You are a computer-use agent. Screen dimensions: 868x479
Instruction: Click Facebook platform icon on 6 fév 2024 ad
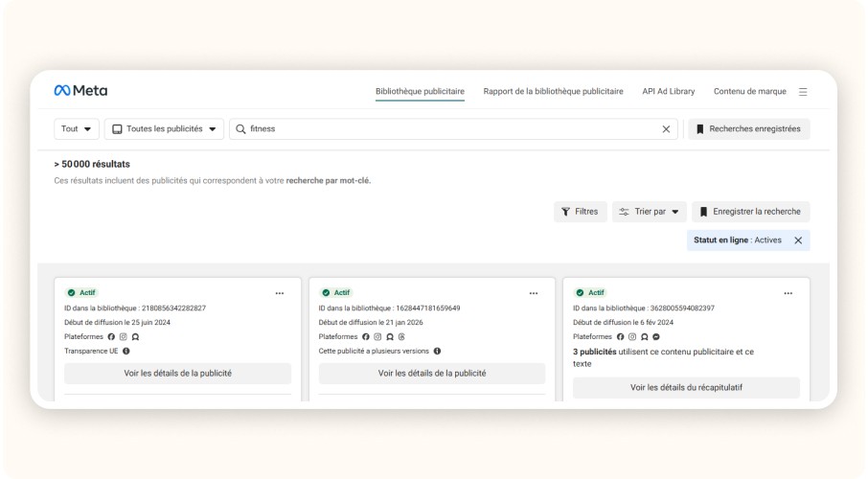click(620, 336)
